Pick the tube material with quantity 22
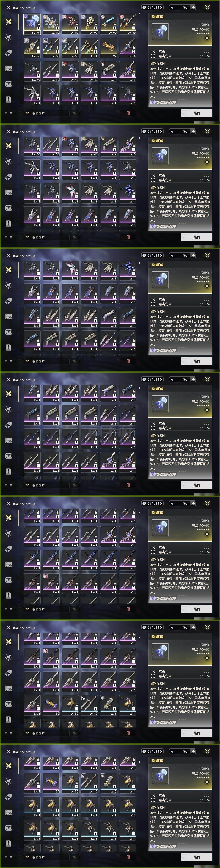Viewport: 220px width, 868px height. (108, 48)
